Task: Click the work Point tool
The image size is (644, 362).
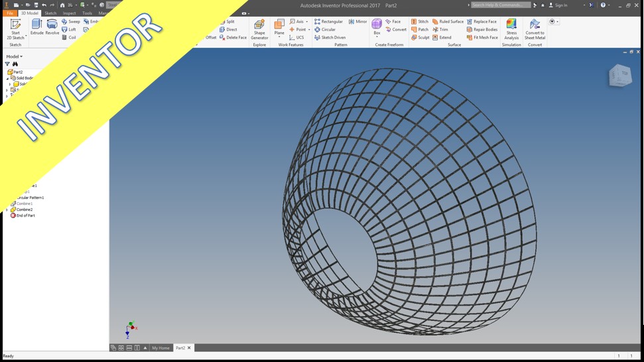Action: (298, 30)
